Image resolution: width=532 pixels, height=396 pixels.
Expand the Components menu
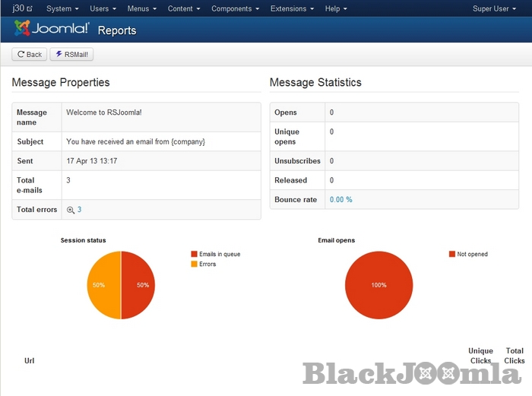click(235, 9)
